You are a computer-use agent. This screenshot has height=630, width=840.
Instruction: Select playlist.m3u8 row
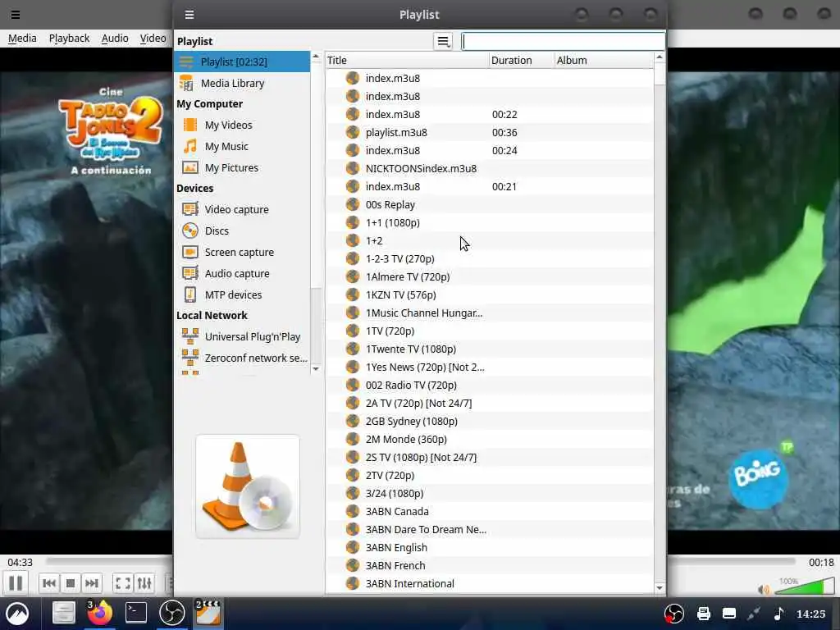489,132
